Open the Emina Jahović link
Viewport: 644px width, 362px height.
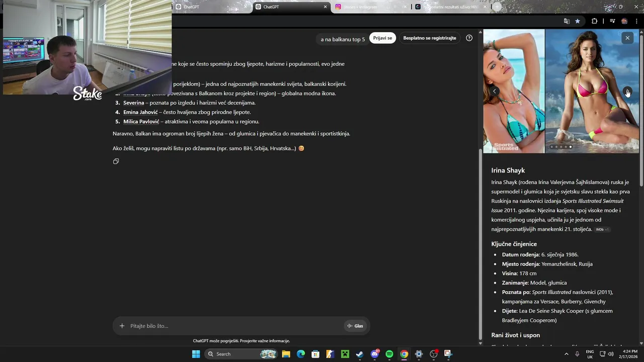coord(140,112)
